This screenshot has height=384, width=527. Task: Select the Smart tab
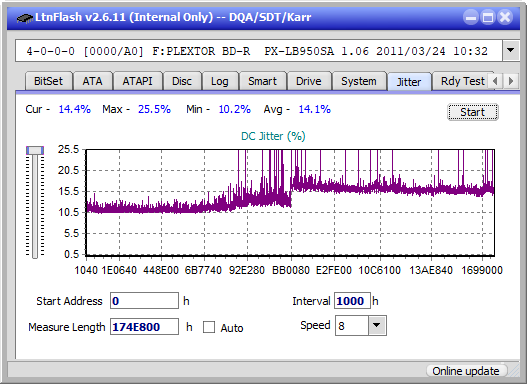[262, 81]
